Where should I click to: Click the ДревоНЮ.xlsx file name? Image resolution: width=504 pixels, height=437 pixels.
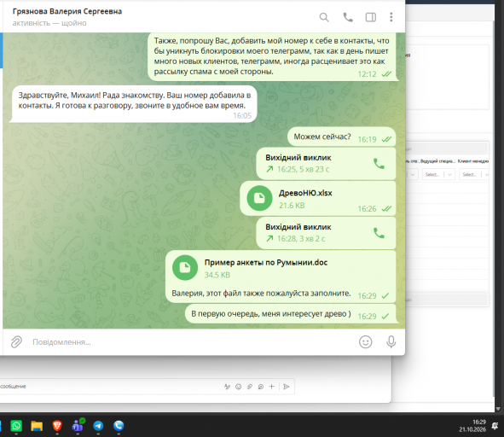point(305,193)
